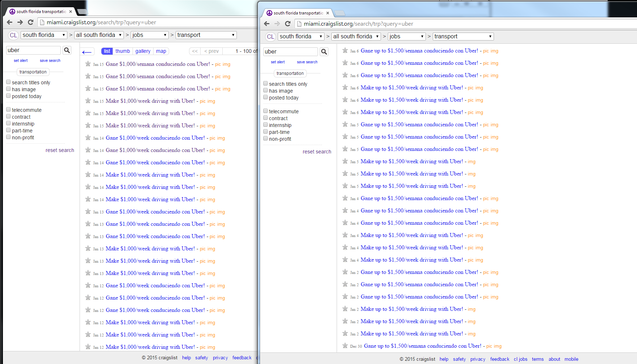Click CL logo in right window
The height and width of the screenshot is (364, 637).
[271, 37]
